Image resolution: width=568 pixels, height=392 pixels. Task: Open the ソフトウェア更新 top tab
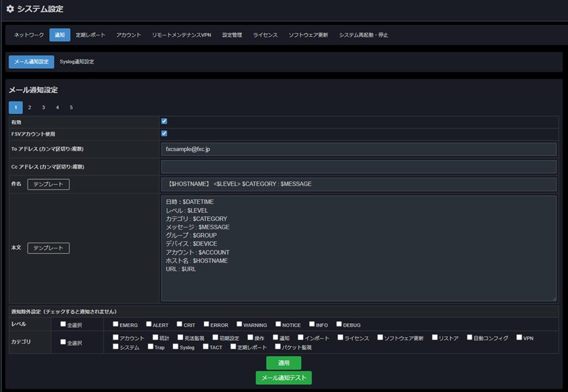[308, 35]
